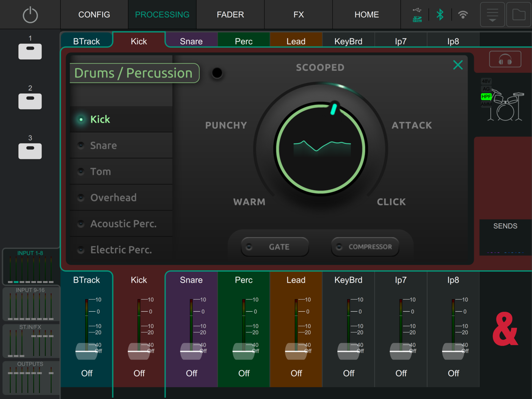Click the Bluetooth status icon

440,15
